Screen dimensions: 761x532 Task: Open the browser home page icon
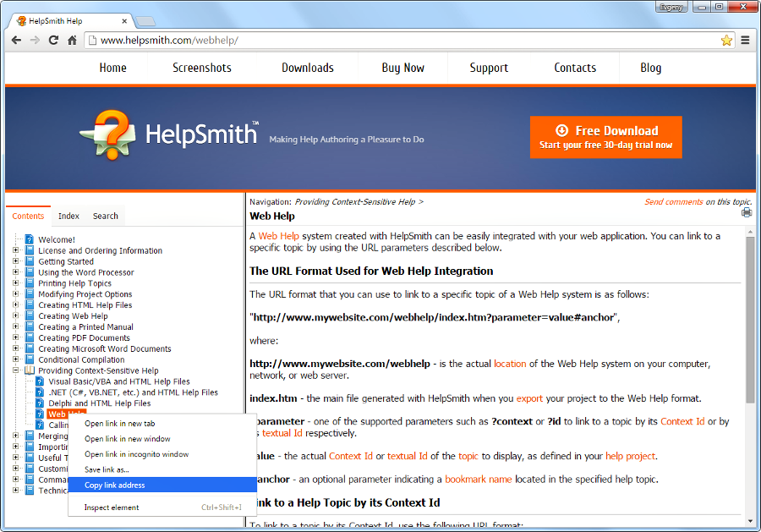point(72,41)
